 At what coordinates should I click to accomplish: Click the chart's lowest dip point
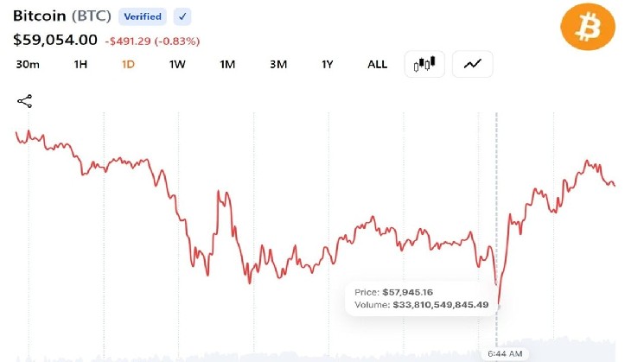(x=499, y=304)
